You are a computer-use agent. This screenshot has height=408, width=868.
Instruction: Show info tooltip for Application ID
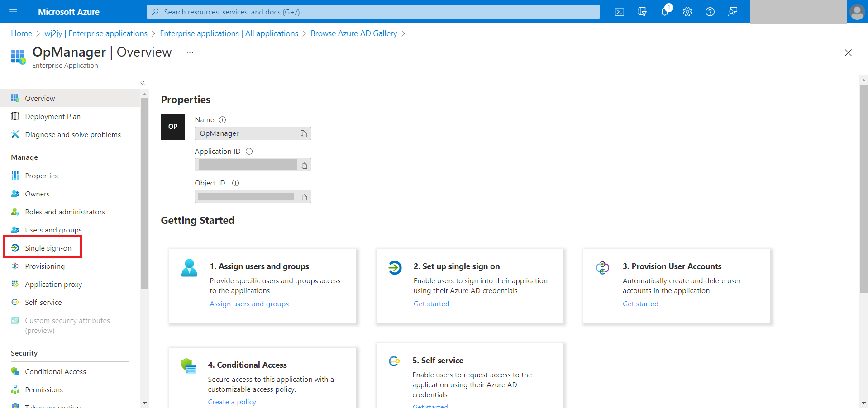[249, 152]
